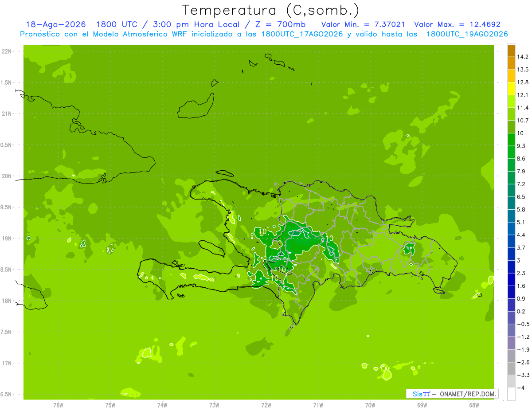
Task: Click the "12.1" colorbar label
Action: tap(523, 95)
